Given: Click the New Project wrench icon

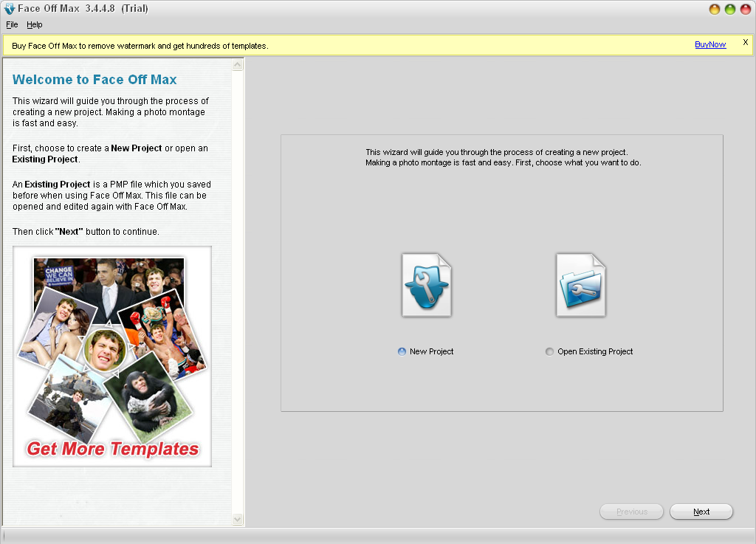Looking at the screenshot, I should tap(427, 285).
